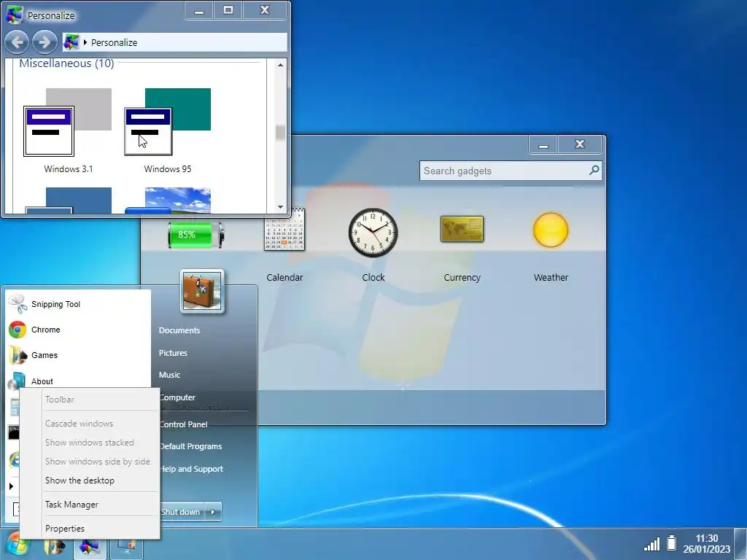The width and height of the screenshot is (747, 560).
Task: Click the Start orb on the taskbar
Action: pos(18,545)
